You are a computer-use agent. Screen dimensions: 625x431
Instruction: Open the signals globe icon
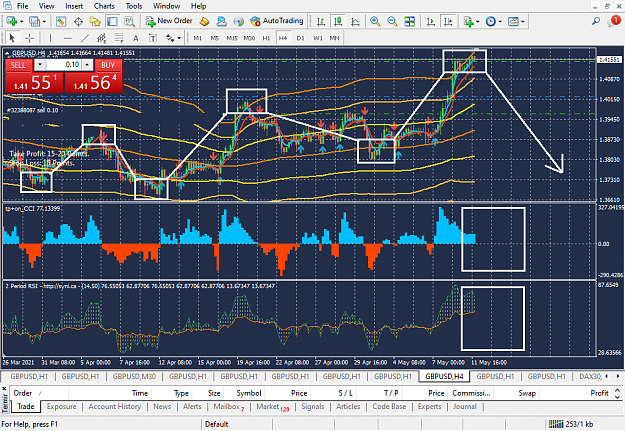pos(238,21)
